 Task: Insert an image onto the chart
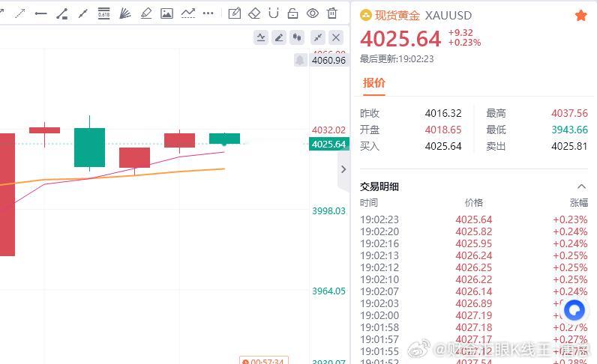166,13
